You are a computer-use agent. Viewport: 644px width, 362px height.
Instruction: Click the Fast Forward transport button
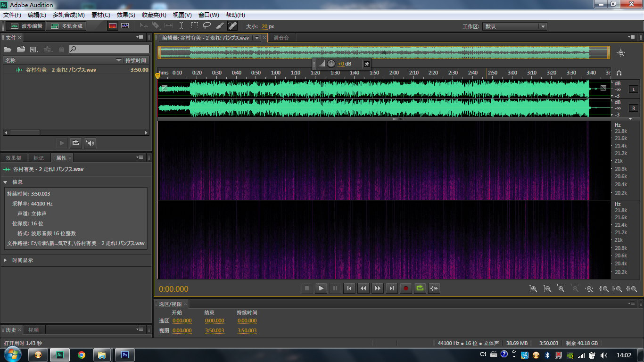click(x=378, y=288)
